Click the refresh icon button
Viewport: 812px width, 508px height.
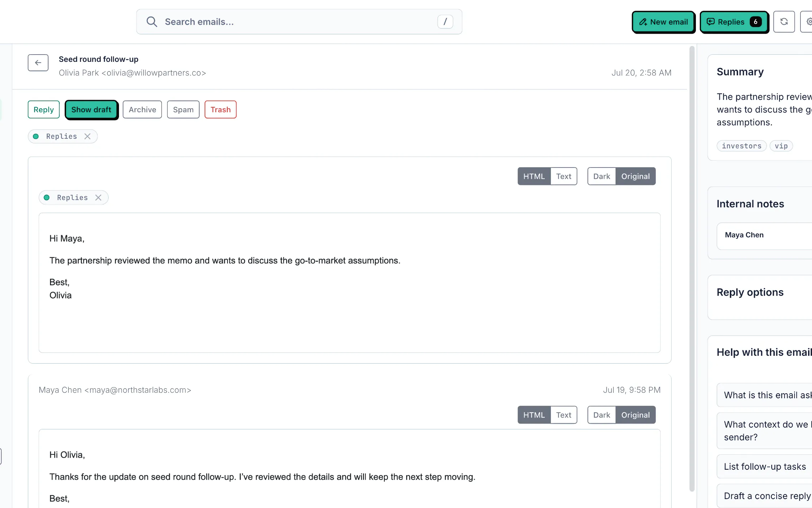coord(784,22)
